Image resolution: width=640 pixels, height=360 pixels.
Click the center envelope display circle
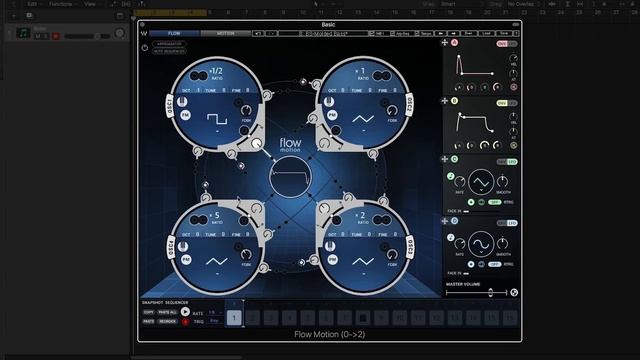pyautogui.click(x=290, y=177)
